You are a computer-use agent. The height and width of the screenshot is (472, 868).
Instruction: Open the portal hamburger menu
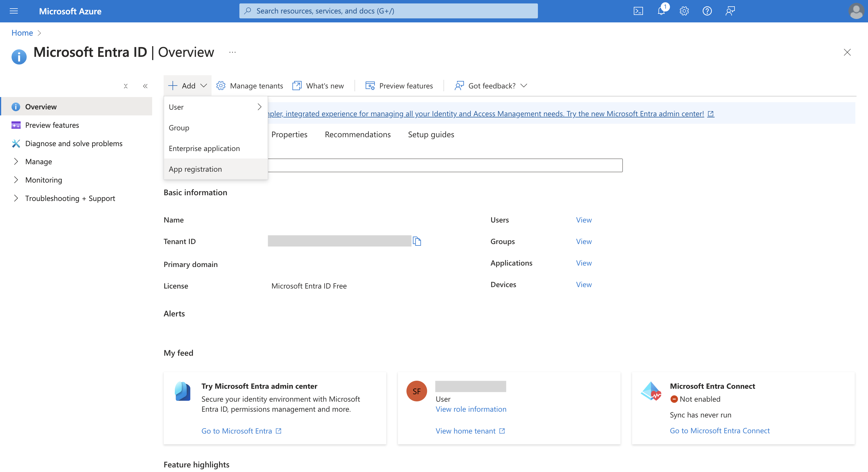point(14,11)
